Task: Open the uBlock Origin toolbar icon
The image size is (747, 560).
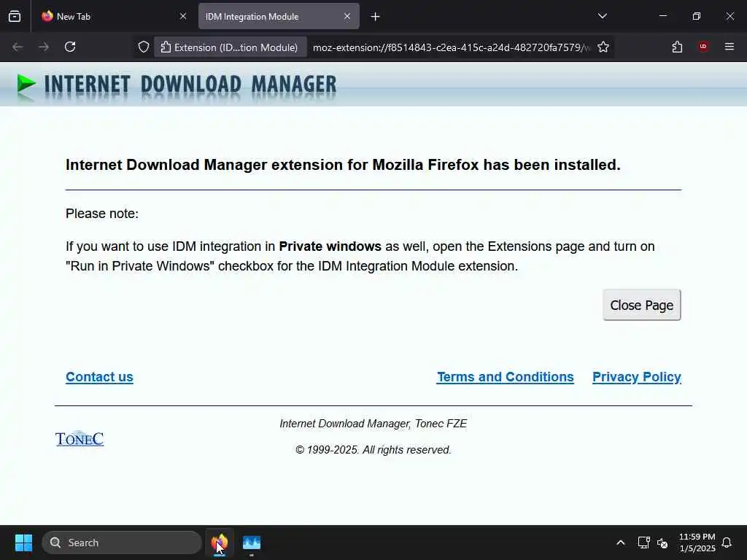Action: [703, 47]
